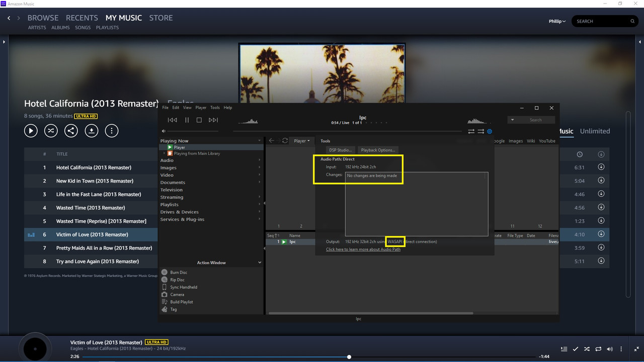This screenshot has height=362, width=644.
Task: Show play queue in Amazon Music
Action: point(564,349)
